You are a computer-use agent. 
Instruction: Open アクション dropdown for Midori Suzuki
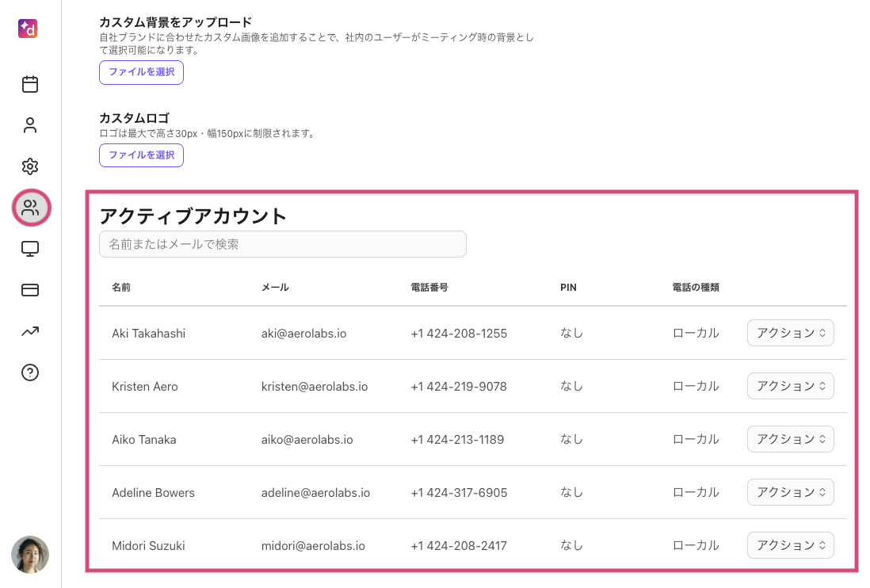(790, 545)
